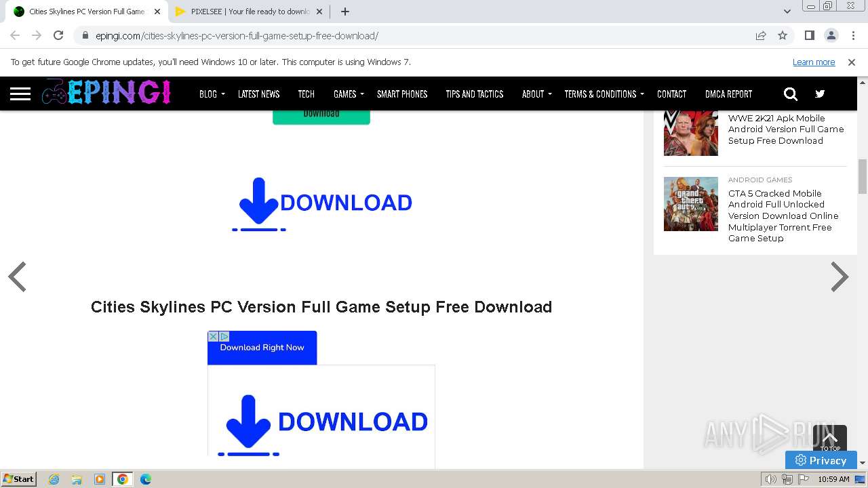Open TIPS AND TACTICS menu item

[474, 94]
